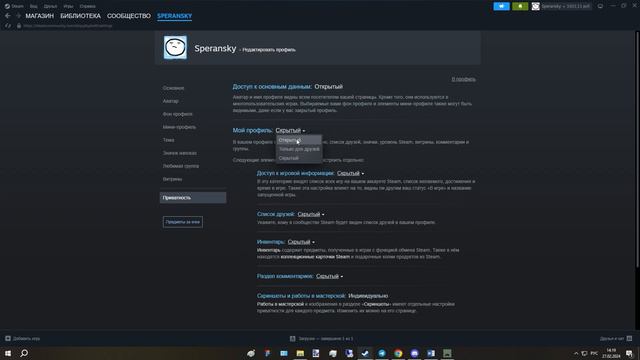Open the БИБЛИОТЕКА tab

(80, 16)
